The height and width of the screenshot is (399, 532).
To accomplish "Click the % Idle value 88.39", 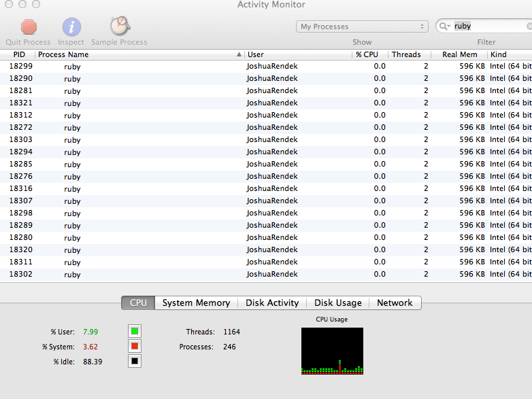I will [93, 362].
